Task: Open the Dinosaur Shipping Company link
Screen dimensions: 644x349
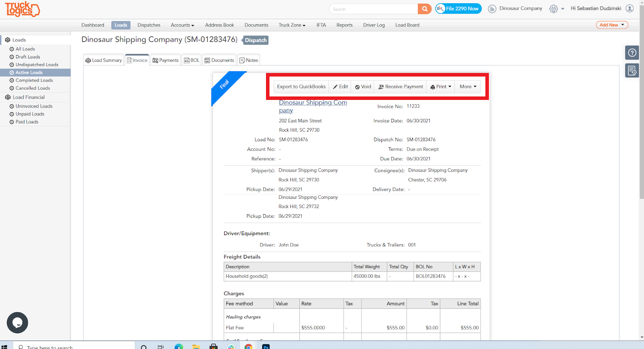Action: 313,106
